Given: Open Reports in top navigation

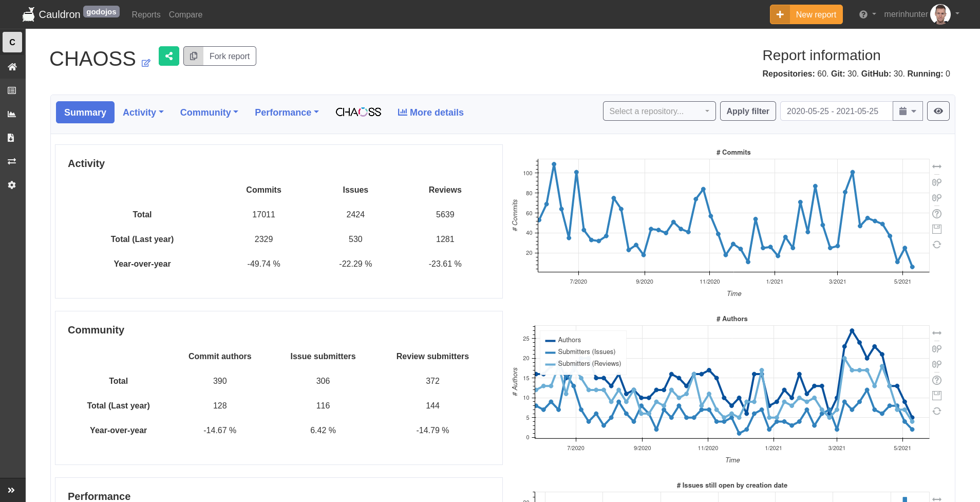Looking at the screenshot, I should [146, 14].
